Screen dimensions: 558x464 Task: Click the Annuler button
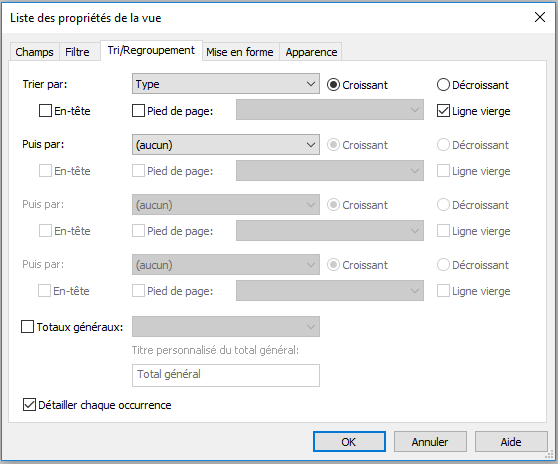[430, 442]
